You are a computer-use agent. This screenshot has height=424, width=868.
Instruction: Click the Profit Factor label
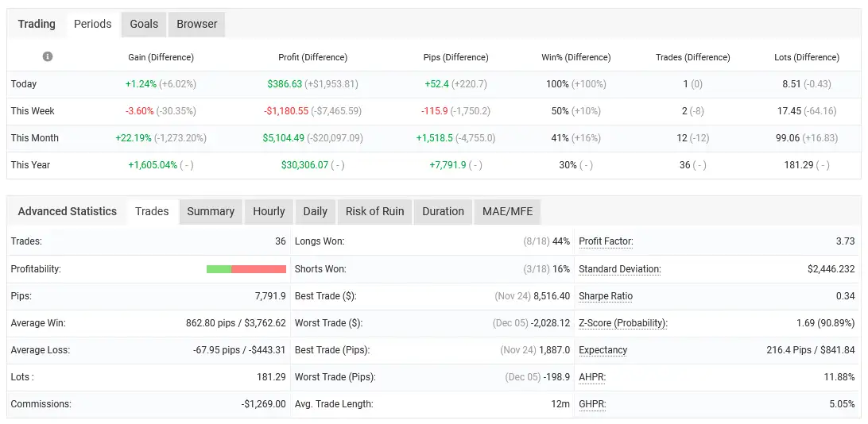(606, 241)
